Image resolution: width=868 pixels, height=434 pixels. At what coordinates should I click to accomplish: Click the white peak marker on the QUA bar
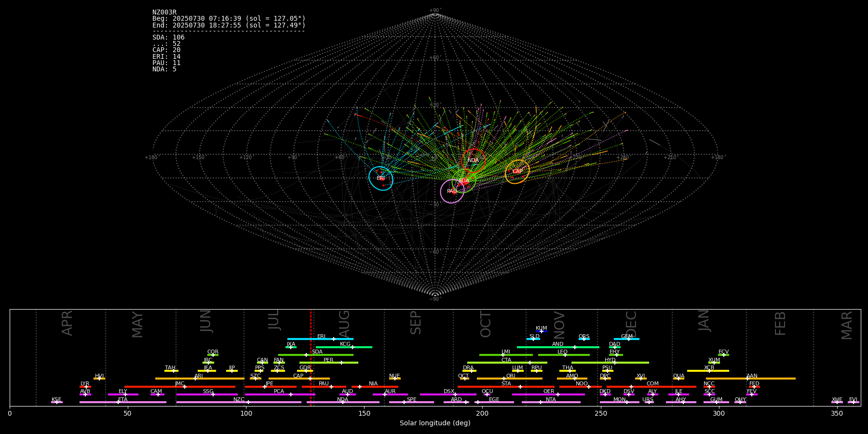[678, 379]
